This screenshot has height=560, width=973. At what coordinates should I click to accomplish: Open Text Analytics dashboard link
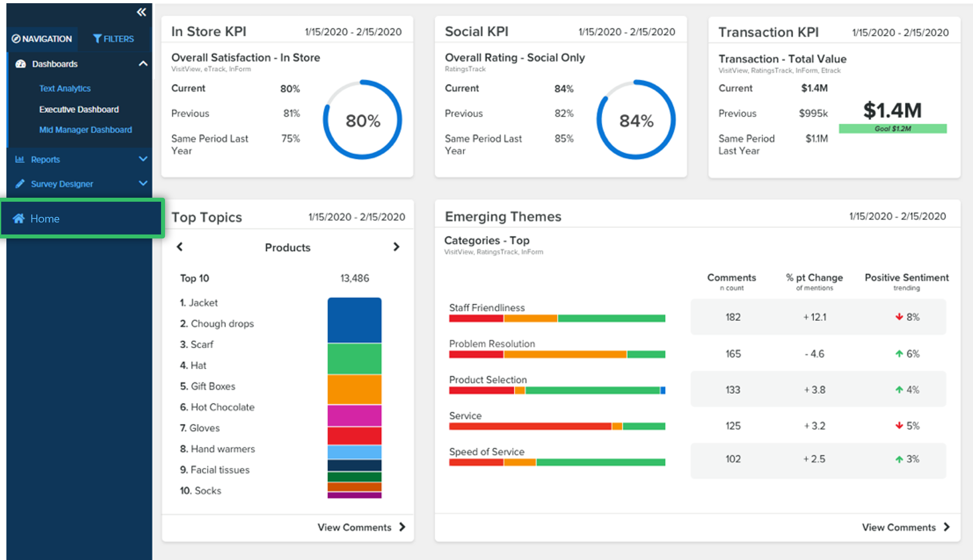click(x=65, y=88)
